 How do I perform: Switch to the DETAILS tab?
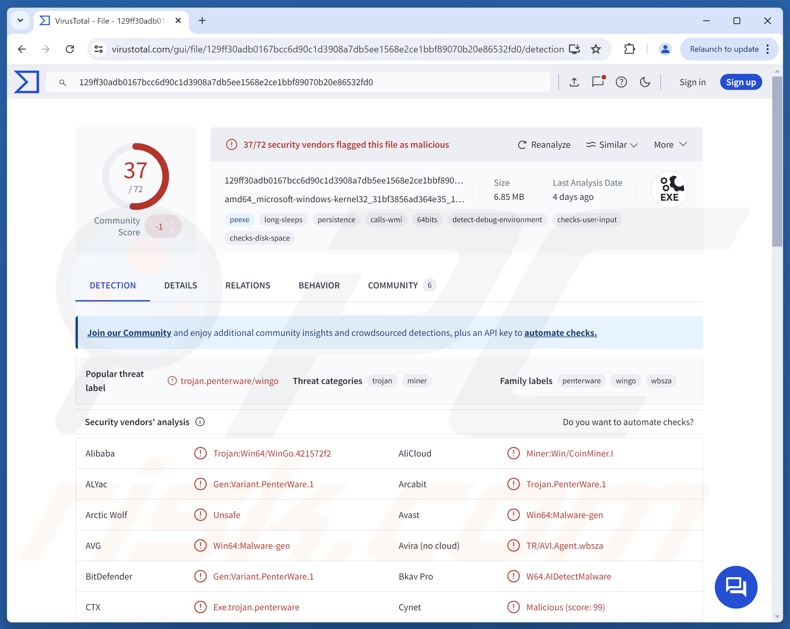(x=180, y=285)
